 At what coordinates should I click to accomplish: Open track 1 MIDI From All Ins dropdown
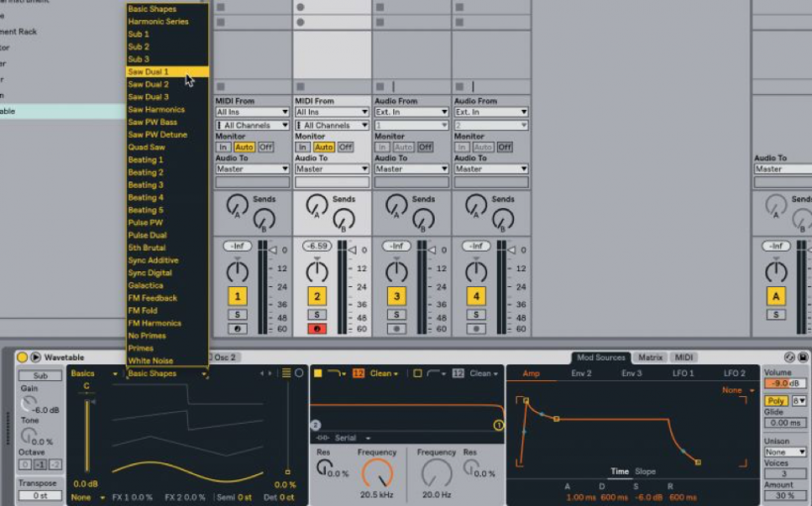click(x=253, y=112)
